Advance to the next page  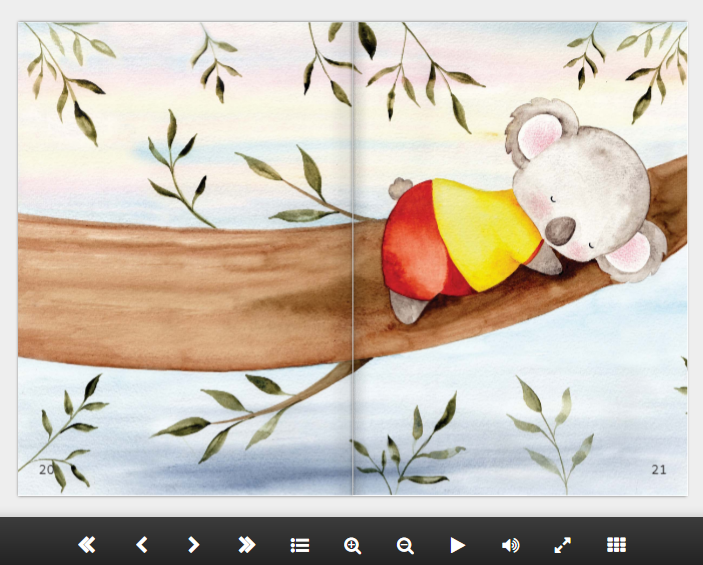[x=194, y=545]
